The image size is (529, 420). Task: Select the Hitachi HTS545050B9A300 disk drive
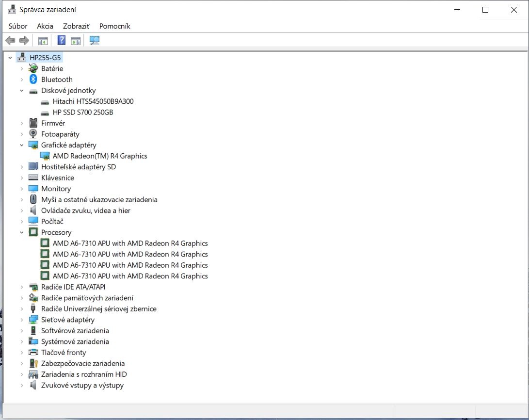pyautogui.click(x=93, y=101)
